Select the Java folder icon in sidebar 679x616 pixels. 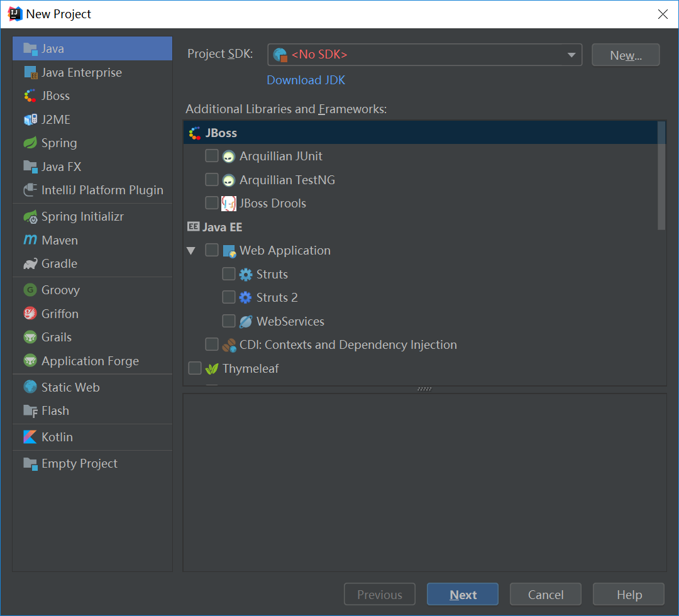point(30,49)
